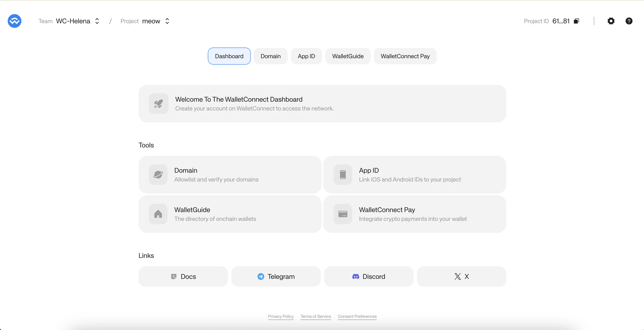644x330 pixels.
Task: Expand the Team WC-Helena selector
Action: pos(77,21)
